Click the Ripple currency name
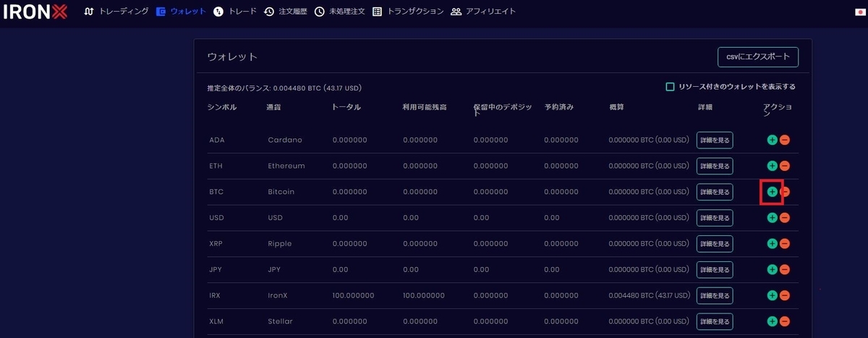This screenshot has width=868, height=338. click(x=280, y=243)
